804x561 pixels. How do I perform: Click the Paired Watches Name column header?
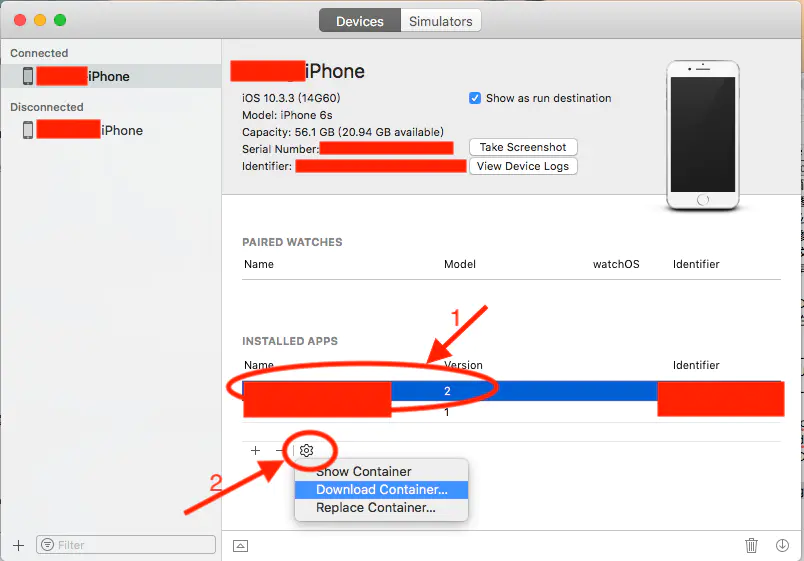tap(259, 264)
